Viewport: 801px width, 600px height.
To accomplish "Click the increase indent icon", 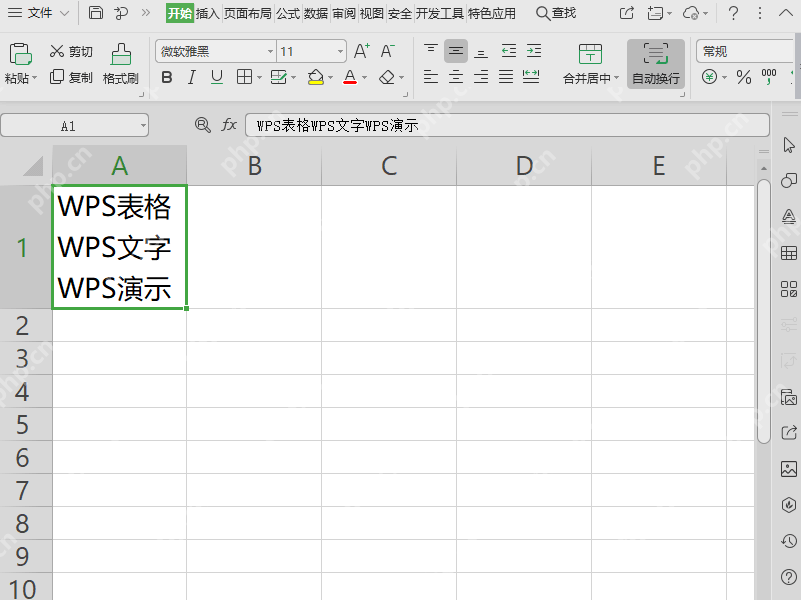I will [534, 51].
